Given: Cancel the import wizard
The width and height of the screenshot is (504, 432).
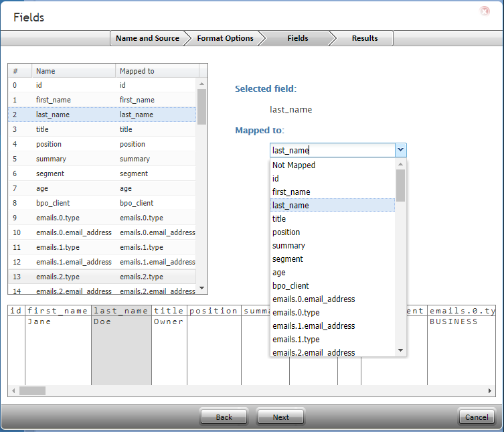Looking at the screenshot, I should (x=477, y=417).
